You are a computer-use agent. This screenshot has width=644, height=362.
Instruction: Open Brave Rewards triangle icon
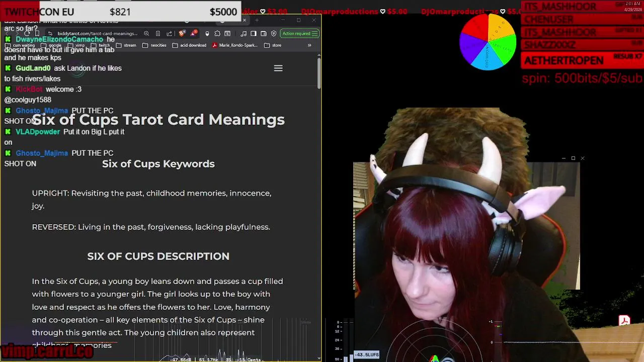(x=194, y=33)
